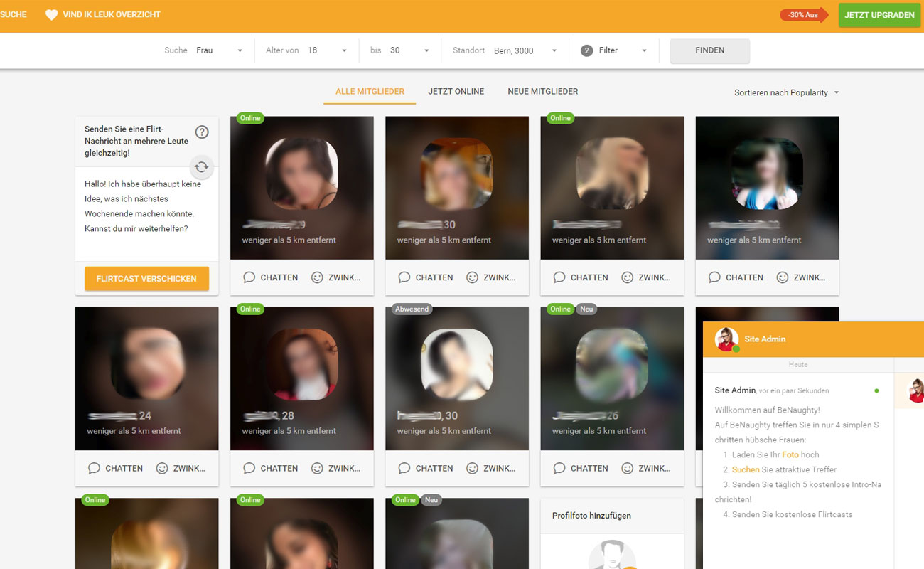
Task: Click chat bubble icon under the 26-year-old's card
Action: point(559,468)
